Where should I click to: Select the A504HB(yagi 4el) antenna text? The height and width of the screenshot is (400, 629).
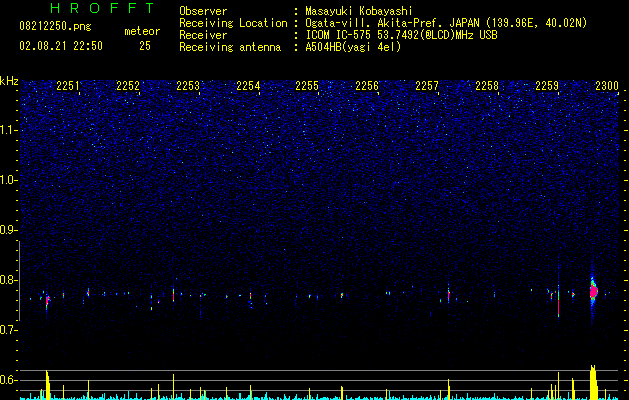[353, 47]
